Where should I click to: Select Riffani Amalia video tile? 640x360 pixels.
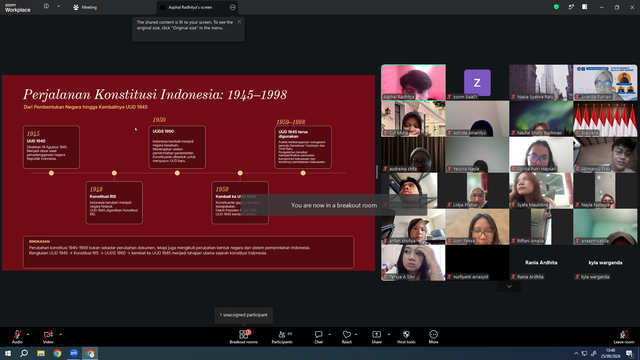tap(541, 227)
